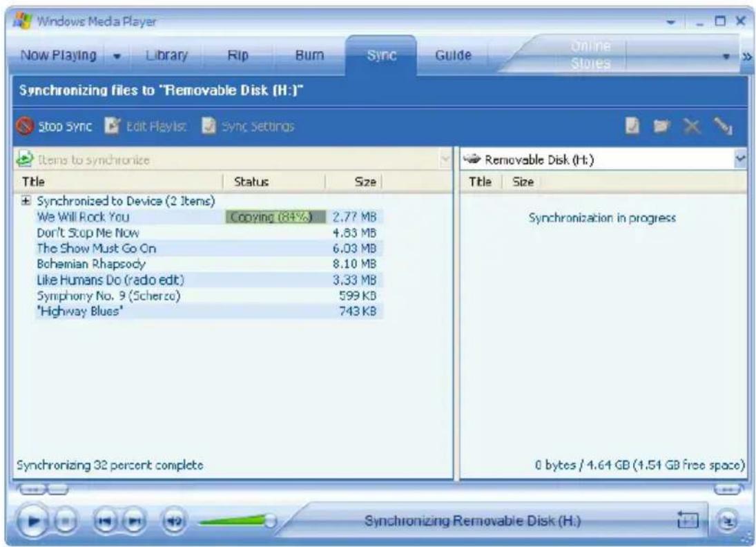Click the Stop playback button
Image resolution: width=756 pixels, height=547 pixels.
[66, 521]
